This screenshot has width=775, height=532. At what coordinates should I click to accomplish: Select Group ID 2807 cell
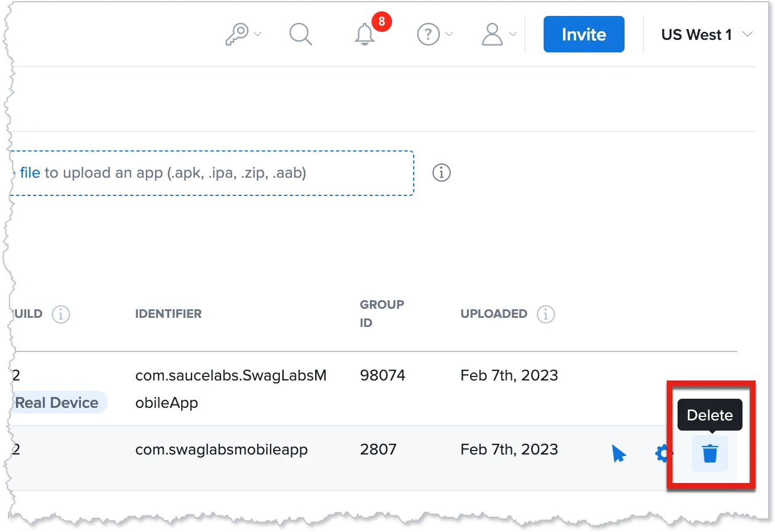click(378, 449)
